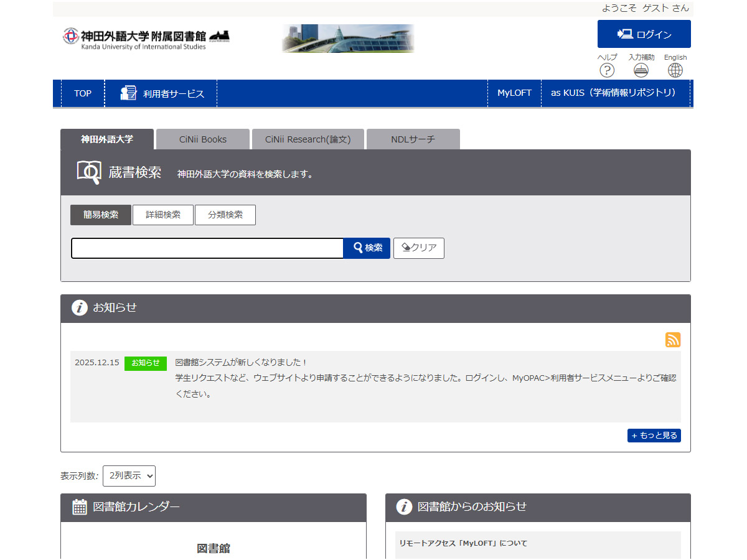Image resolution: width=747 pixels, height=560 pixels.
Task: Switch language via the English globe icon
Action: pos(675,70)
